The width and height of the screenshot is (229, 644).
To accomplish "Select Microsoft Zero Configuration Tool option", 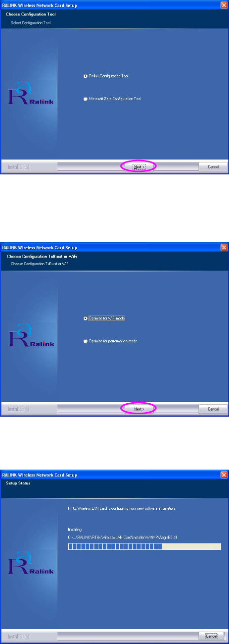I will [86, 99].
